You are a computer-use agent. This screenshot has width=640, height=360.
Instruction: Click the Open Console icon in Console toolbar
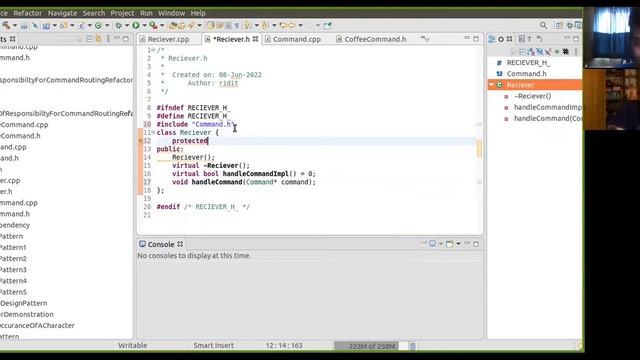coord(449,244)
